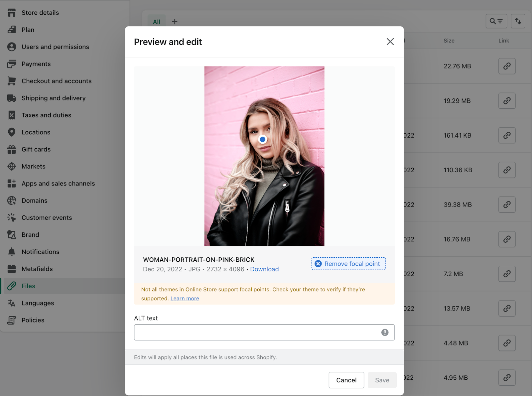Download the woman portrait JPG
The height and width of the screenshot is (396, 532).
264,269
